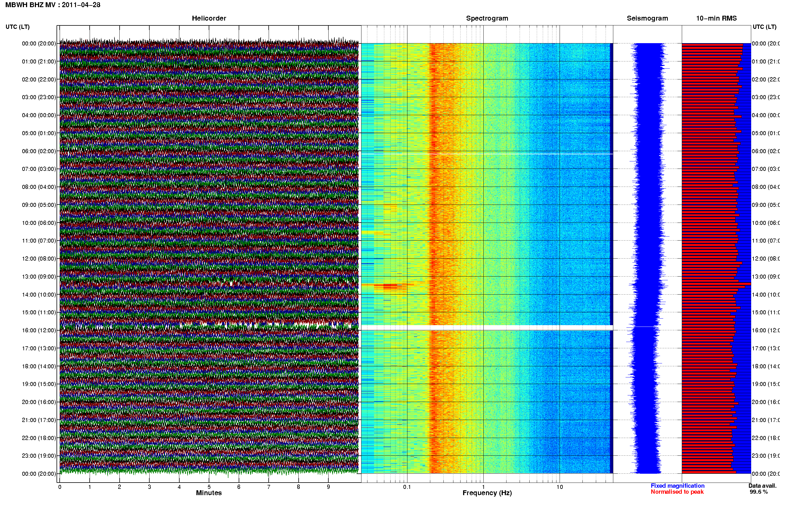This screenshot has height=508, width=812.
Task: Click the title 'MBWH BHZ MV : 2011-04-28'
Action: tap(53, 5)
